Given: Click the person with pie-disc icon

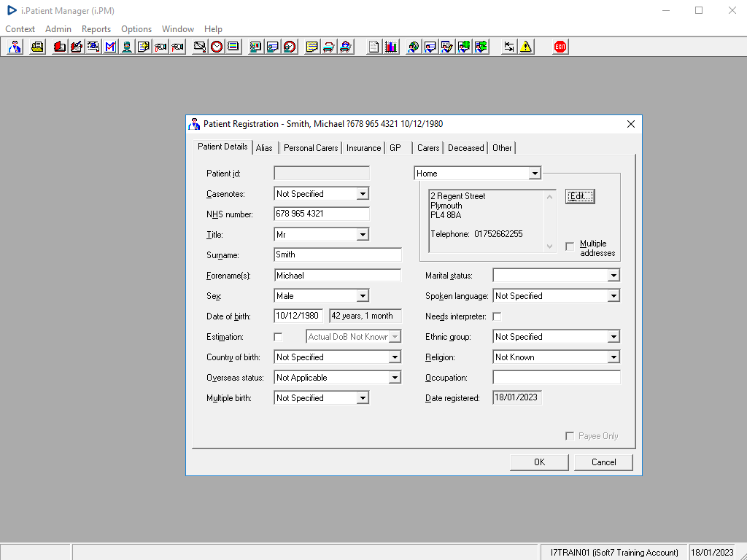Looking at the screenshot, I should [414, 47].
